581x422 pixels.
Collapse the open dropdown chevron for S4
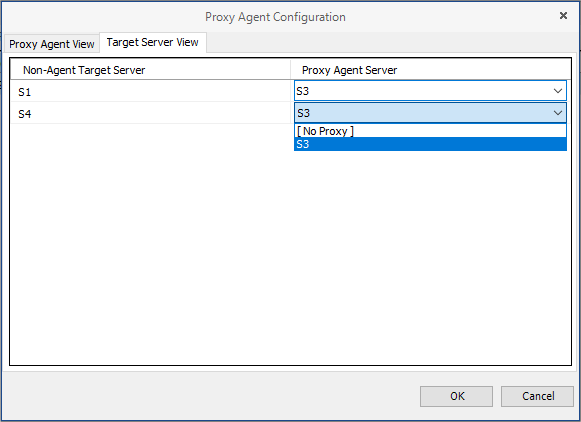pos(558,113)
